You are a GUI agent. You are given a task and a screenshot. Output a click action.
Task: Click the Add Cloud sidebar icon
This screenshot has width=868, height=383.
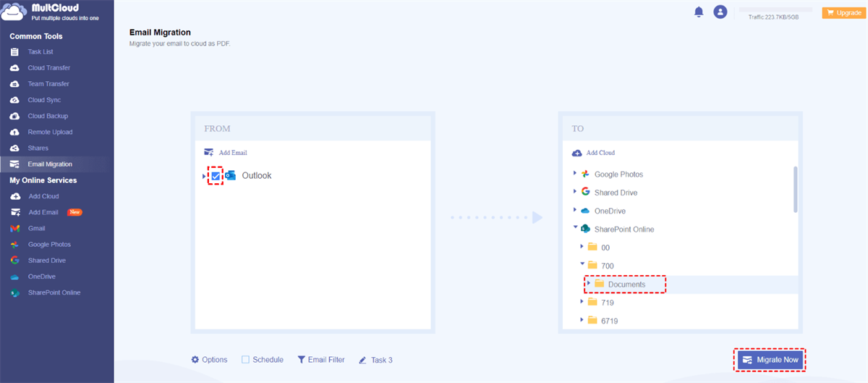pyautogui.click(x=14, y=196)
